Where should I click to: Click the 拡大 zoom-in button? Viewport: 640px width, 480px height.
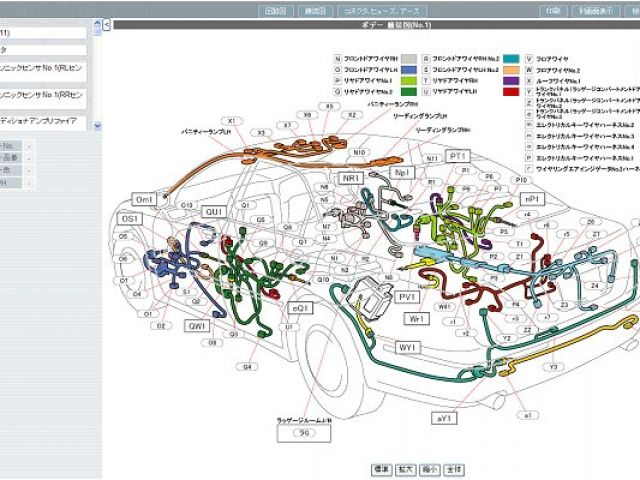pos(405,469)
